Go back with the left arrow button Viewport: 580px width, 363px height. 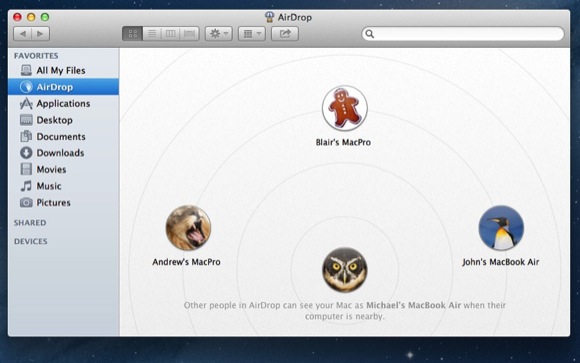pos(23,34)
